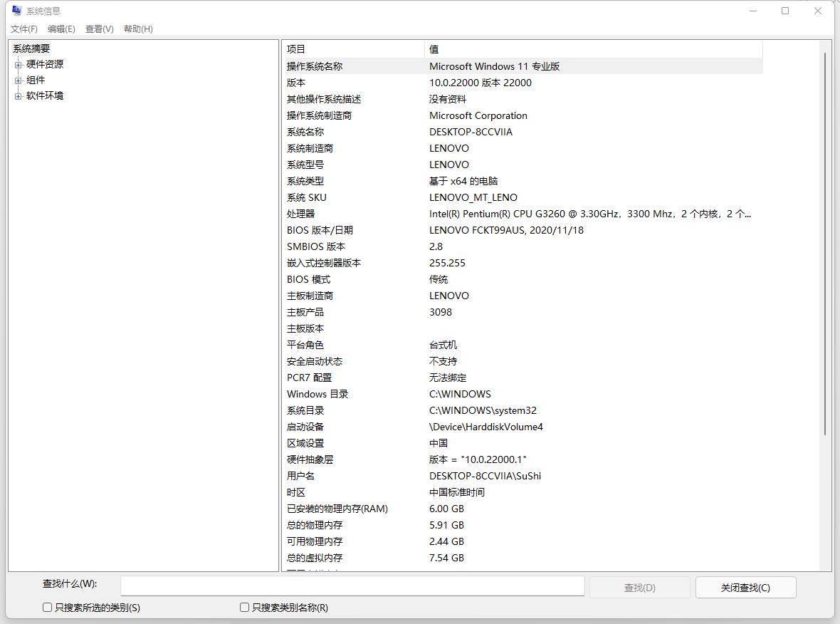This screenshot has height=624, width=840.
Task: Enable the 只搜索类别名称 checkbox
Action: tap(243, 607)
